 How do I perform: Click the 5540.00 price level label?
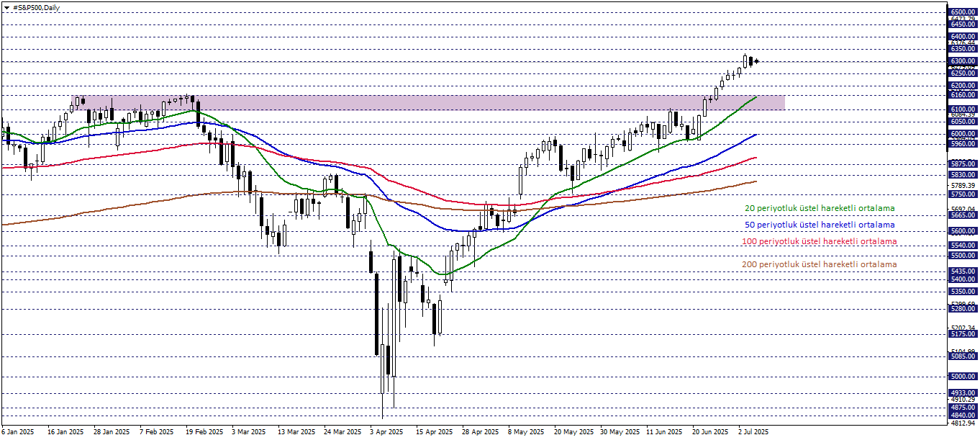962,246
